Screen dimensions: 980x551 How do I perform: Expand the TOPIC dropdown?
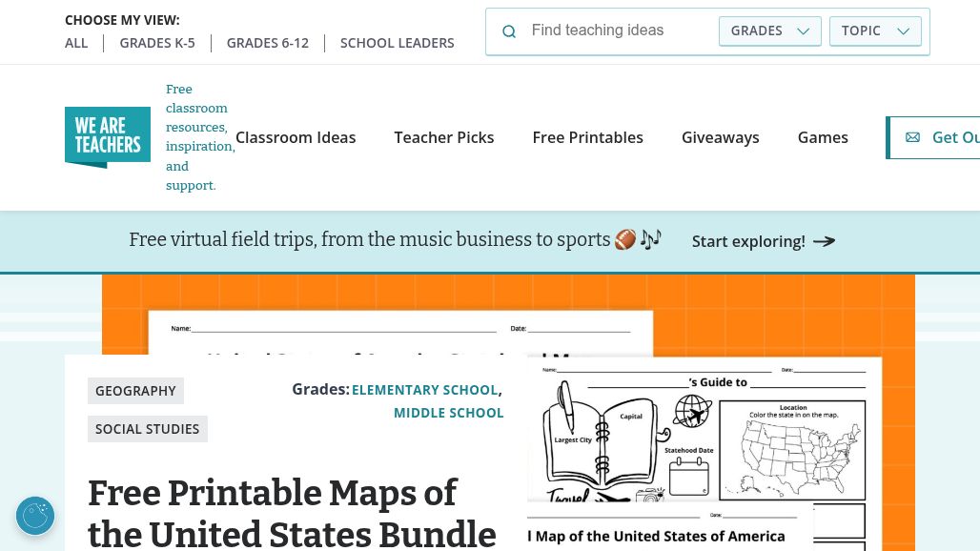pos(875,31)
